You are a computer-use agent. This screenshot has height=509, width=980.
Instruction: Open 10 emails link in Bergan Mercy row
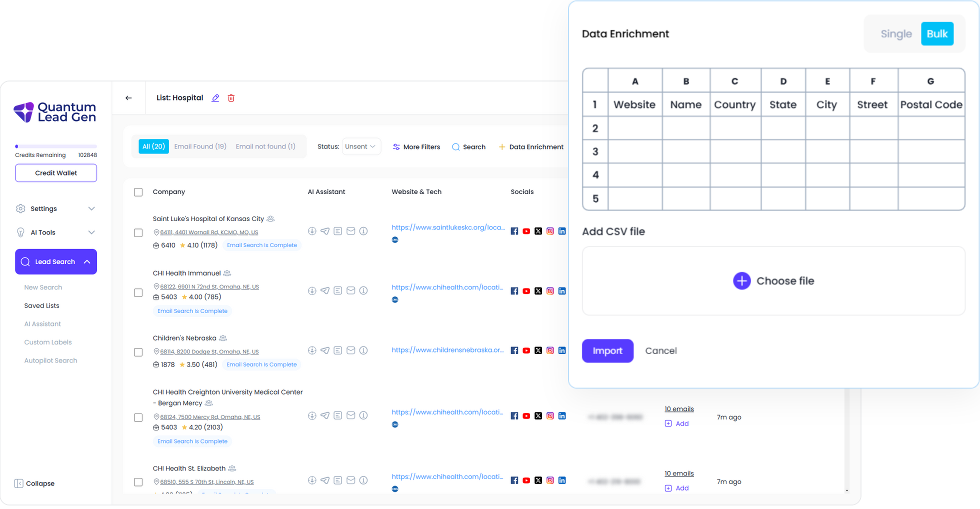click(679, 409)
